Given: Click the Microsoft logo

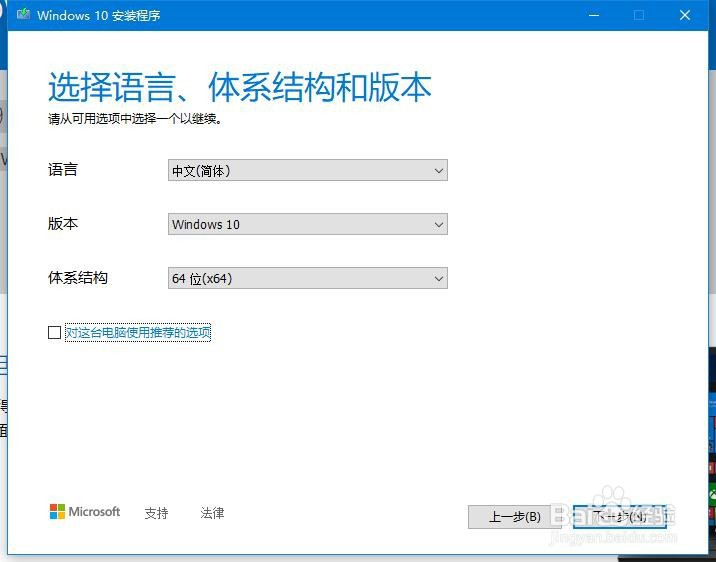Looking at the screenshot, I should tap(85, 512).
